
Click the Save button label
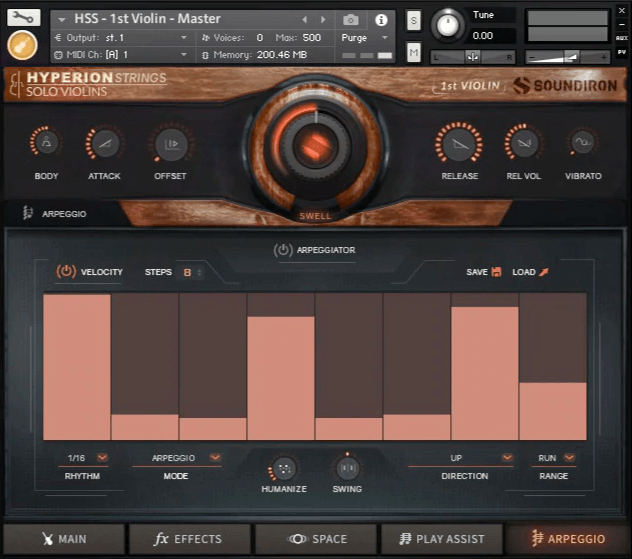tap(477, 272)
